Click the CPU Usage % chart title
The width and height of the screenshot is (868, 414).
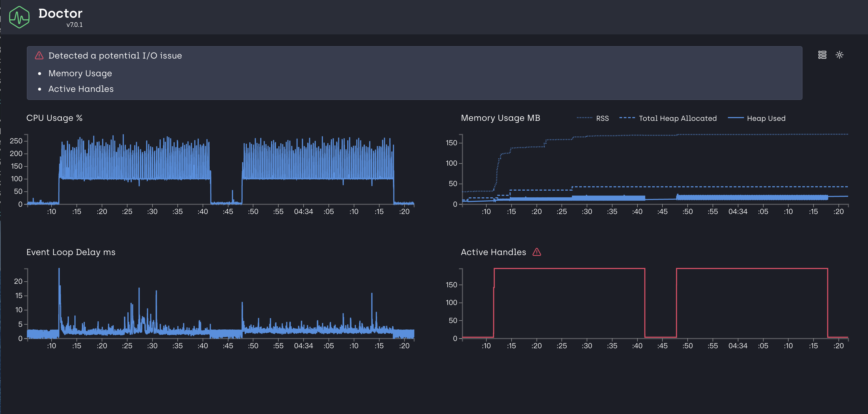[54, 118]
